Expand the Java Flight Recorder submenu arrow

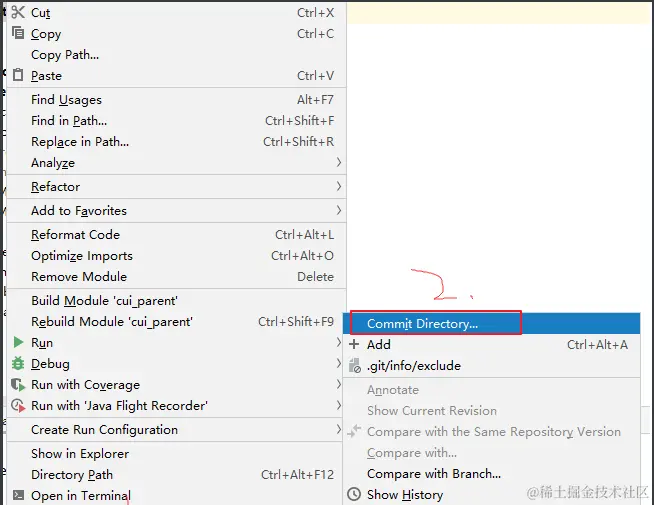click(x=339, y=405)
